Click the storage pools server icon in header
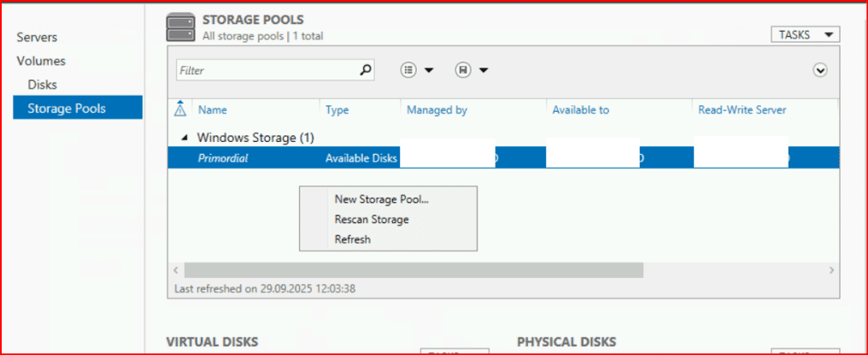This screenshot has width=868, height=355. pos(180,27)
